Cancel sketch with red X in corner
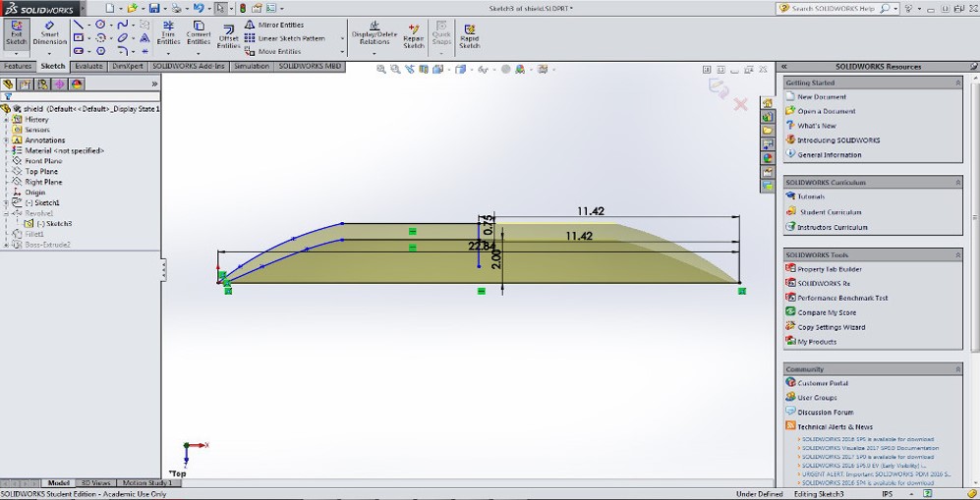 (x=740, y=104)
